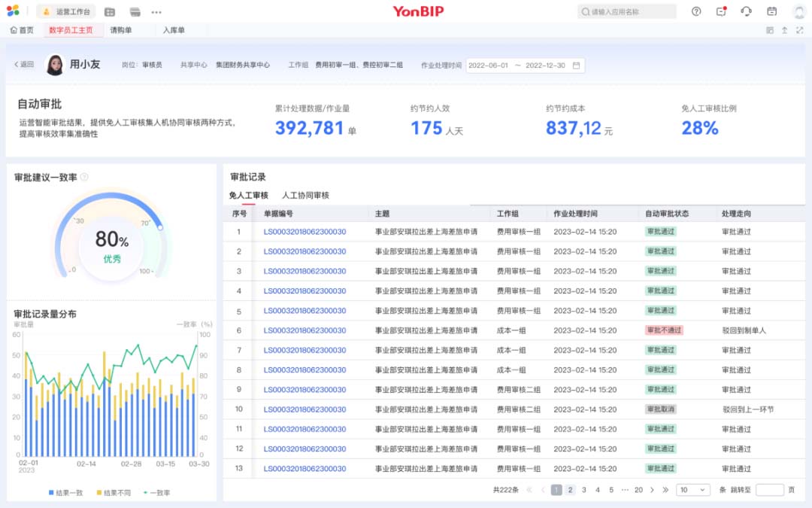Click the 跳转至 page number input
812x508 pixels.
tap(770, 490)
